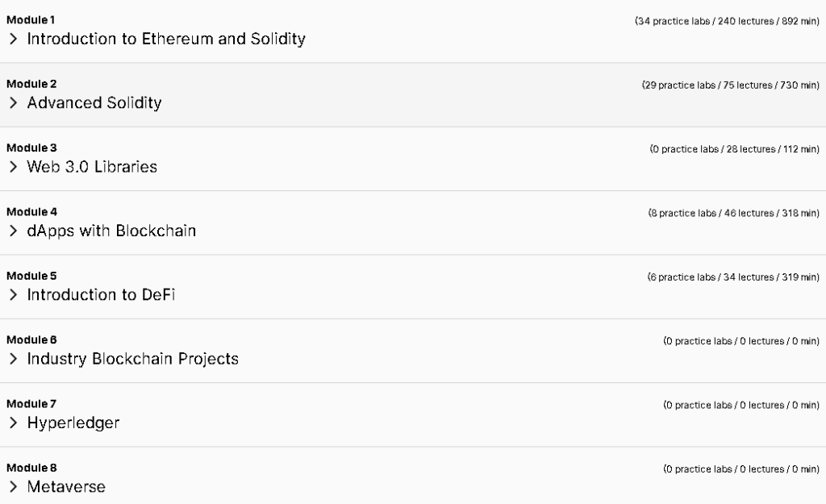The height and width of the screenshot is (504, 826).
Task: Select the dApps with Blockchain heading
Action: (111, 231)
